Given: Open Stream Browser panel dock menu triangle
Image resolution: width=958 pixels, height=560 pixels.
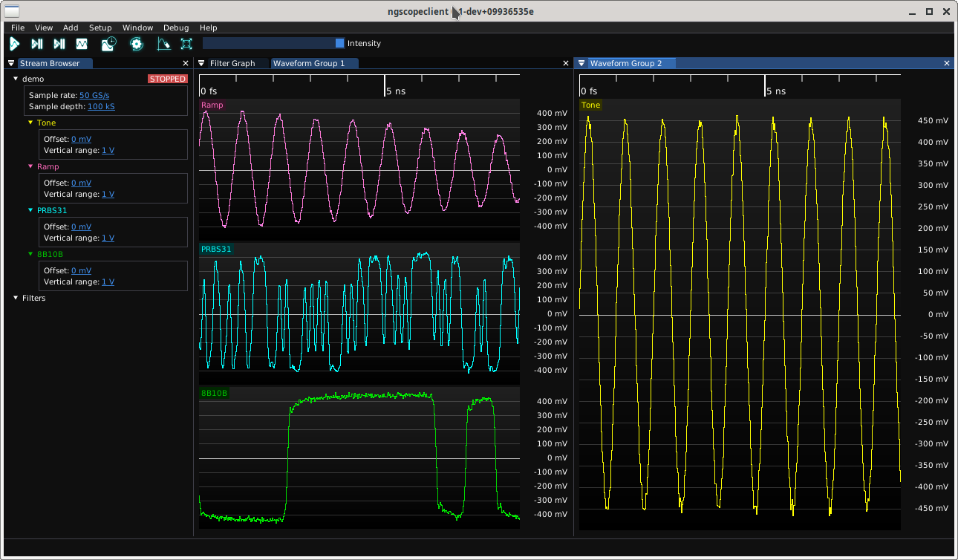Looking at the screenshot, I should pos(12,63).
